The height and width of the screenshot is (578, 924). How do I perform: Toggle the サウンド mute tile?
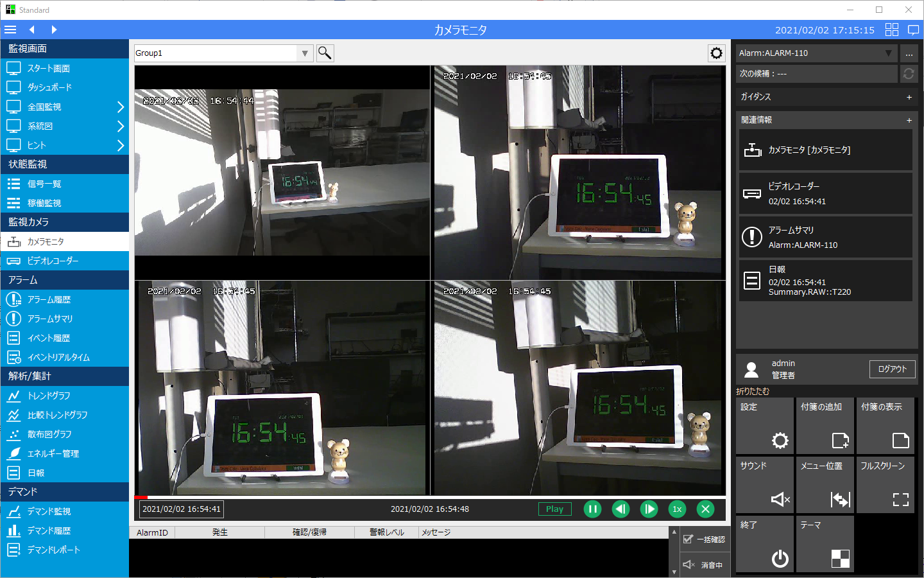pos(764,484)
